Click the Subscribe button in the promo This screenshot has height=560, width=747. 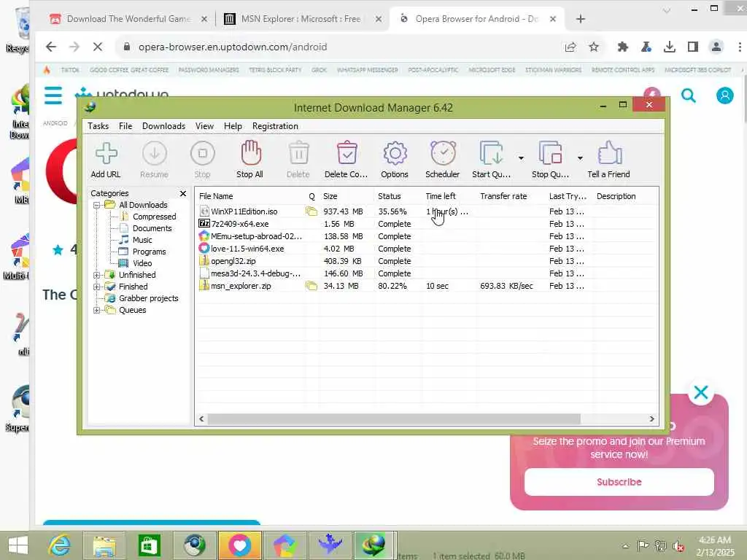click(619, 482)
